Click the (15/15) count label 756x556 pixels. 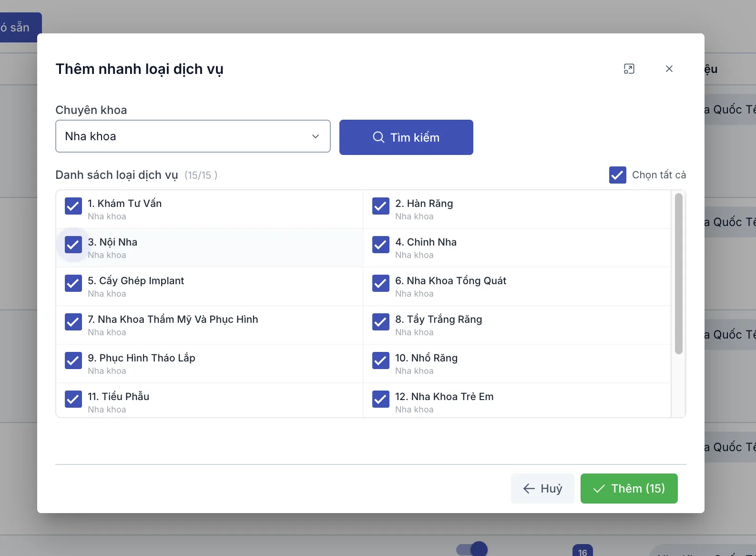[x=201, y=175]
